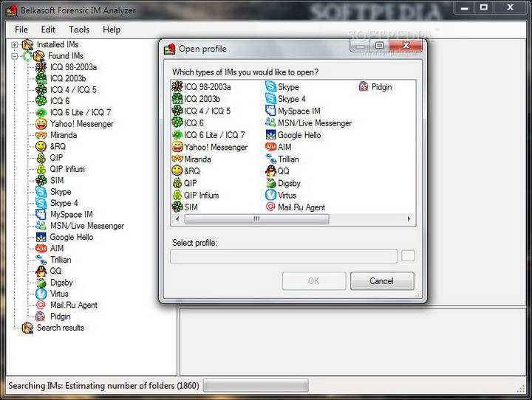Image resolution: width=532 pixels, height=400 pixels.
Task: Select MSN/Live Messenger in the left tree
Action: tap(87, 225)
